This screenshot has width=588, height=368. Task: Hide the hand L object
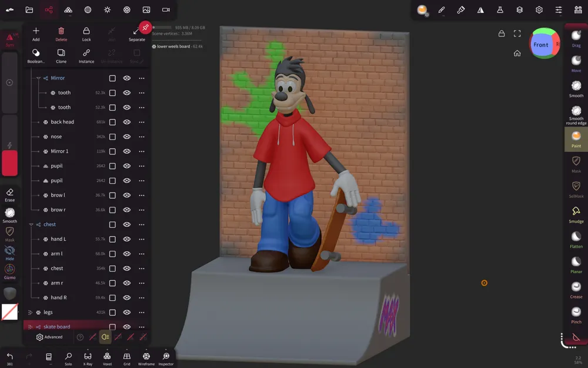127,239
